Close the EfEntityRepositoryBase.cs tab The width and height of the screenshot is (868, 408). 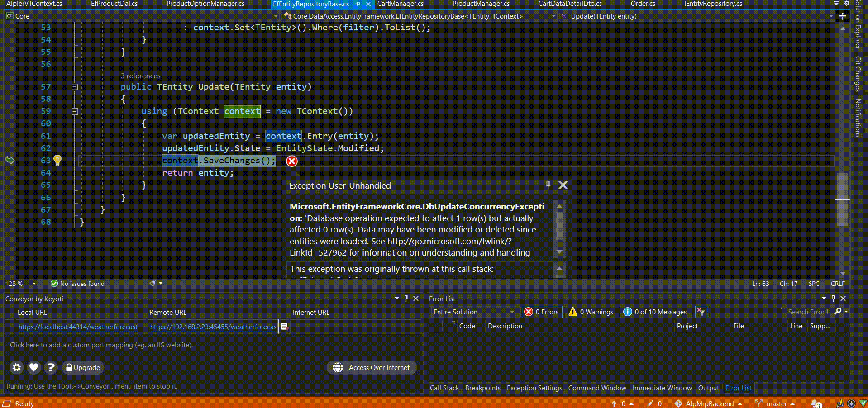368,4
